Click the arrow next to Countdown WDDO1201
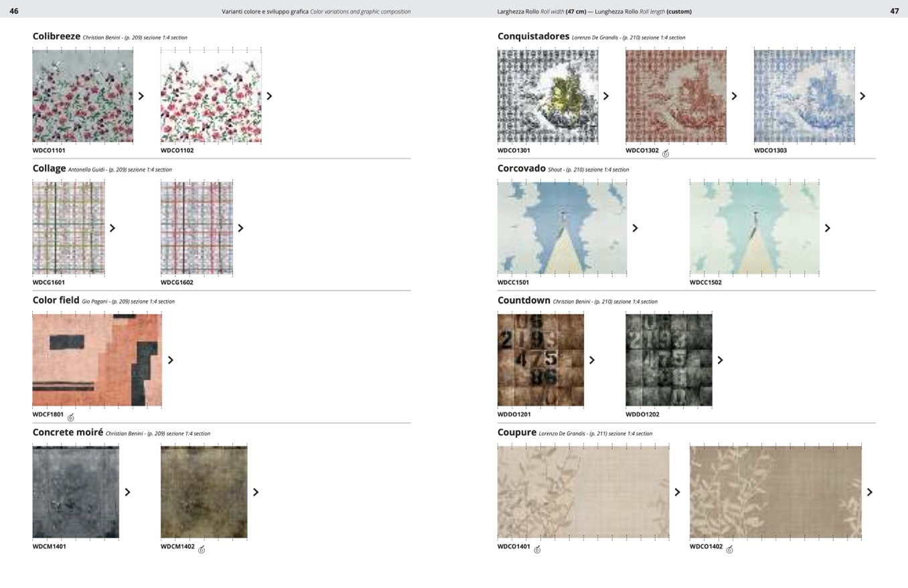The height and width of the screenshot is (588, 908). (592, 360)
